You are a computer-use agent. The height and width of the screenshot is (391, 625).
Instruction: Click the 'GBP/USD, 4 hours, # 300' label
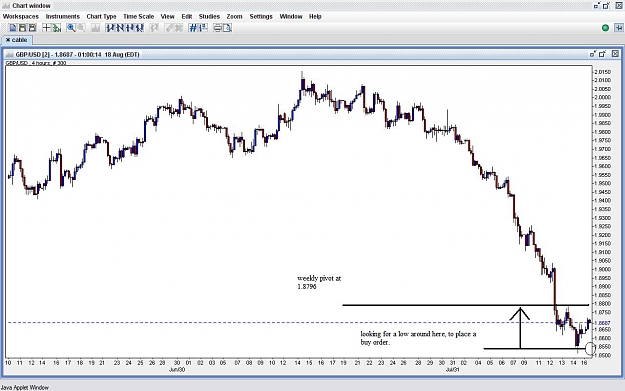36,63
